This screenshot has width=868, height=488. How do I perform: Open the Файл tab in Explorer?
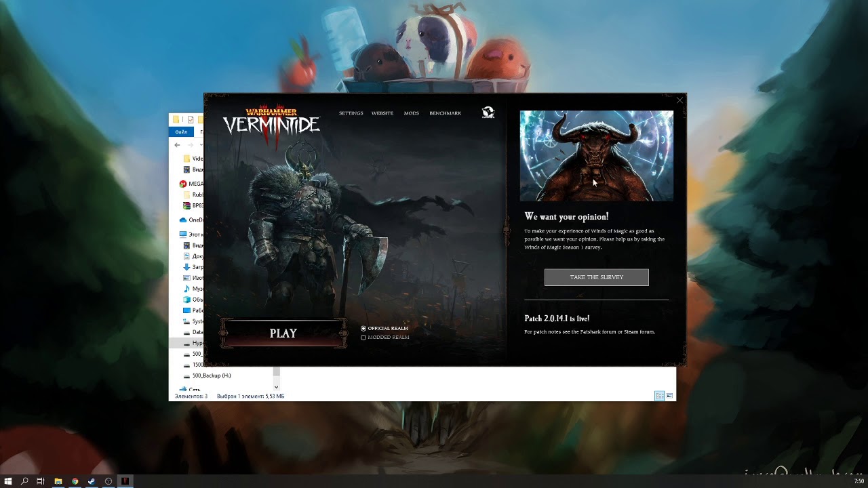coord(181,131)
